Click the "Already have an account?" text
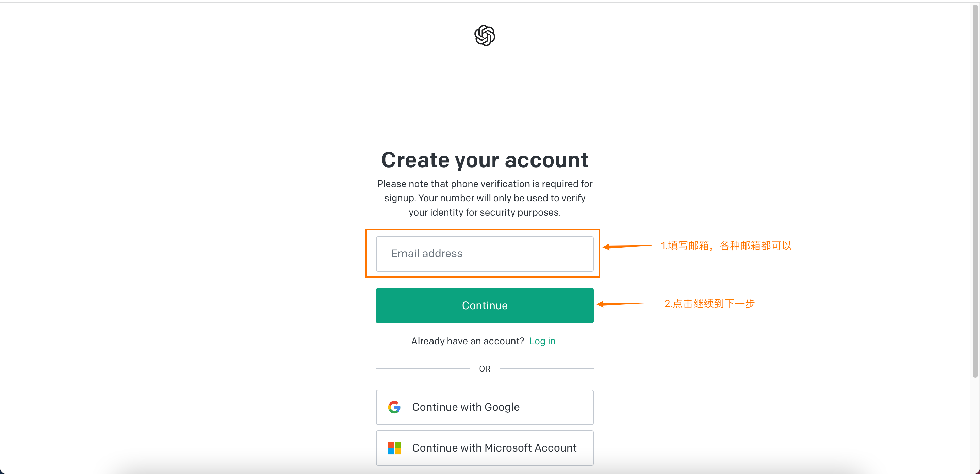This screenshot has height=474, width=980. click(x=468, y=341)
